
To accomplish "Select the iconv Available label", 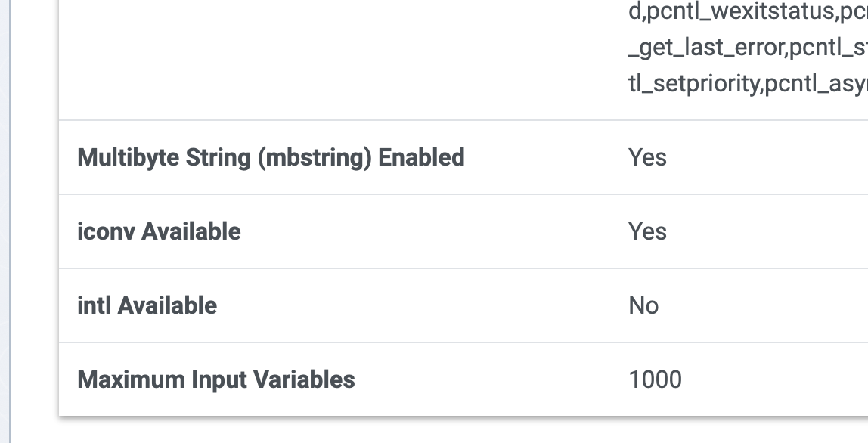I will (x=159, y=231).
